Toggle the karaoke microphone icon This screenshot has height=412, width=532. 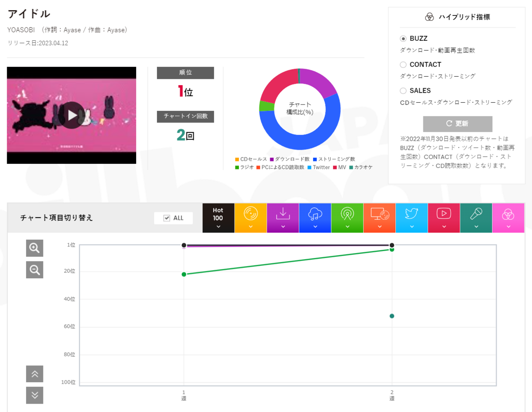click(476, 214)
